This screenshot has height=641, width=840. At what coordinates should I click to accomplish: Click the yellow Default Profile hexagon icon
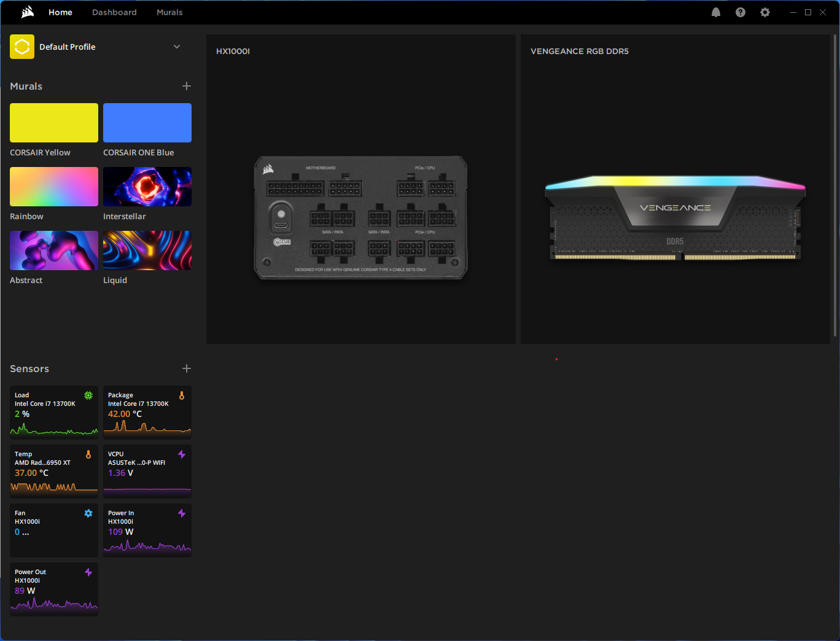click(x=22, y=47)
